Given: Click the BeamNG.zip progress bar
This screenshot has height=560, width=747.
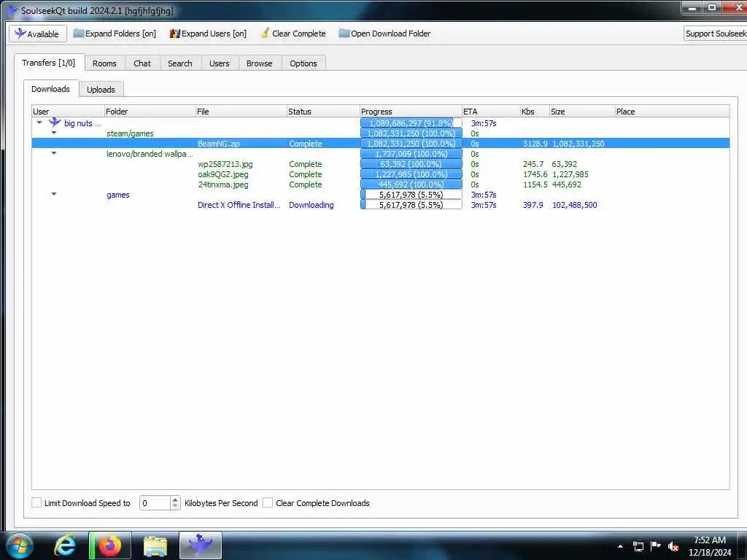Looking at the screenshot, I should click(x=411, y=144).
